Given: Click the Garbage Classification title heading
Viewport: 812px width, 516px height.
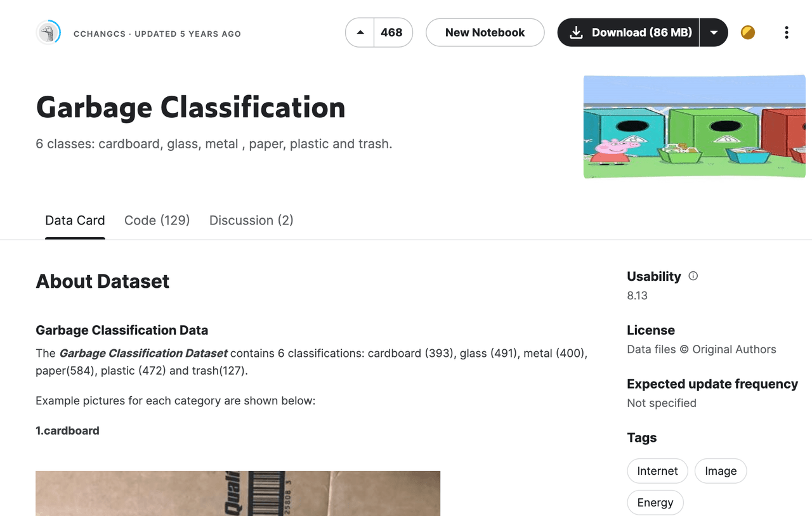Looking at the screenshot, I should (190, 107).
